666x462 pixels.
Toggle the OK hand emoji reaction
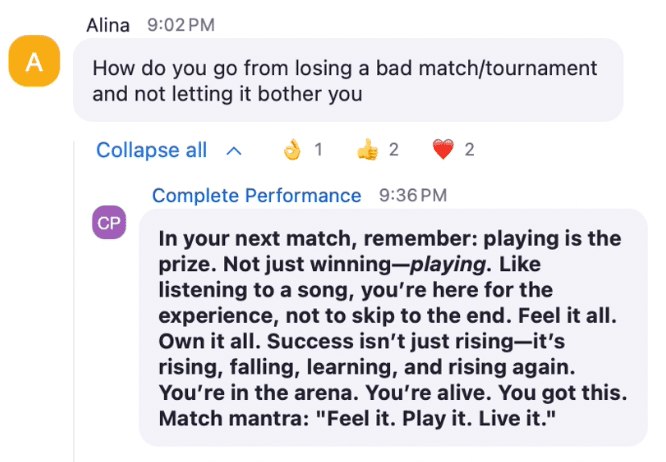pos(292,149)
